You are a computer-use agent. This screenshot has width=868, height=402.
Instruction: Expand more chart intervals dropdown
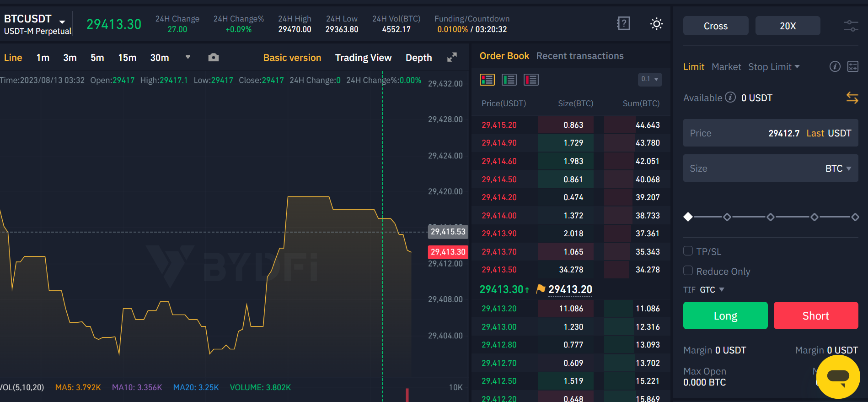pyautogui.click(x=188, y=57)
